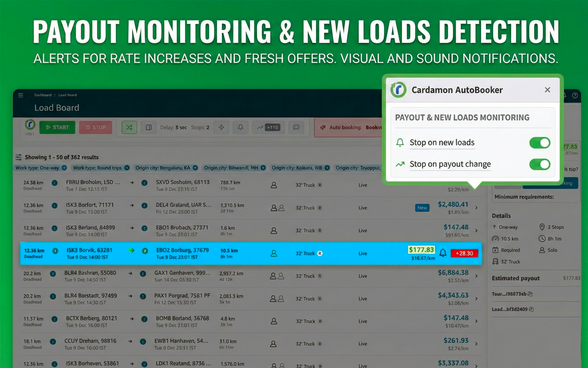588x368 pixels.
Task: Toggle the Stop on payout change switch
Action: [x=540, y=164]
